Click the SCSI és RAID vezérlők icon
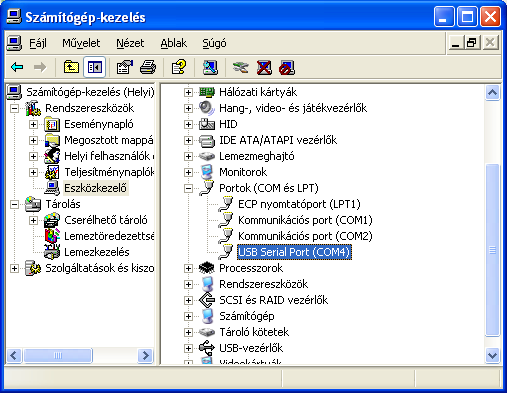The width and height of the screenshot is (507, 393). [207, 300]
